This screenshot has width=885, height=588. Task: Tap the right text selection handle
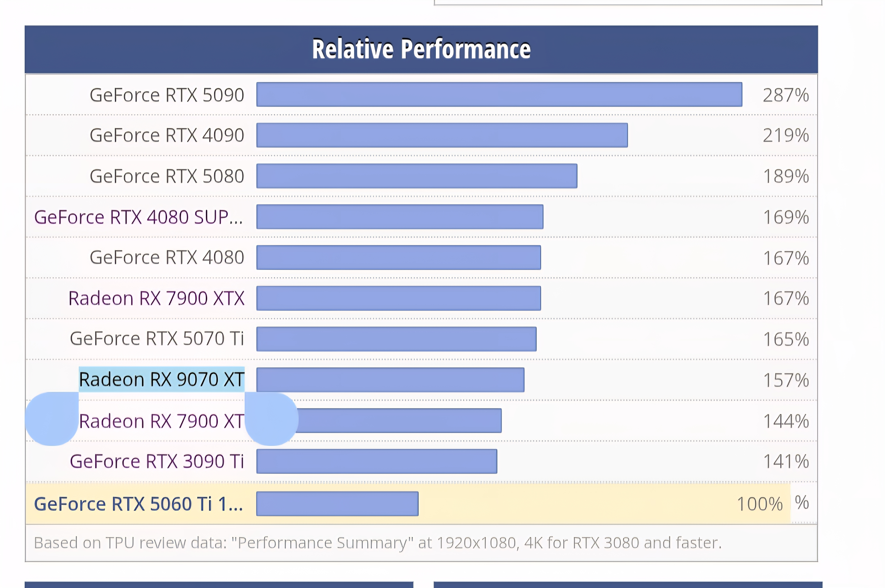coord(272,419)
